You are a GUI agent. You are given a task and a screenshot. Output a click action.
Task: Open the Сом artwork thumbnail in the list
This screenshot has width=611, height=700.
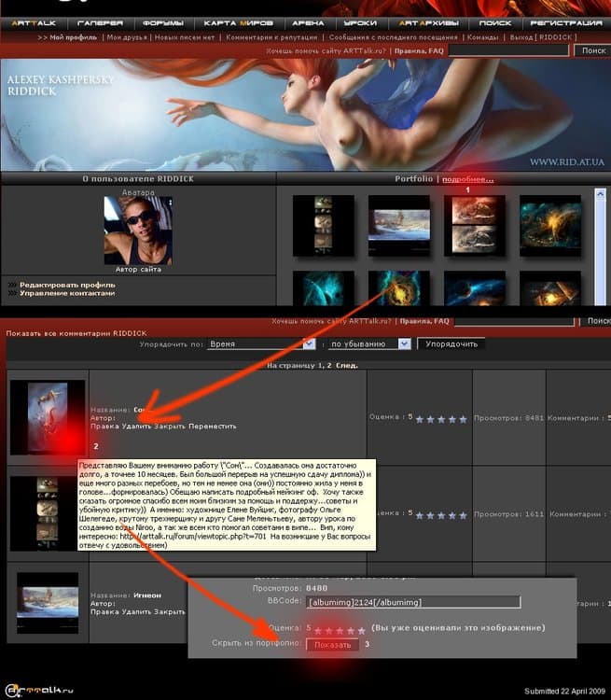point(47,416)
